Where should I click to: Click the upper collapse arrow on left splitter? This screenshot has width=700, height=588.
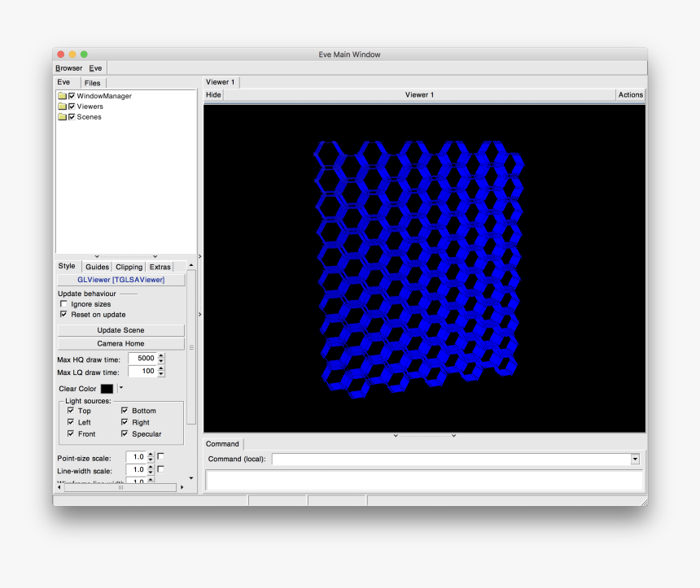pyautogui.click(x=199, y=256)
